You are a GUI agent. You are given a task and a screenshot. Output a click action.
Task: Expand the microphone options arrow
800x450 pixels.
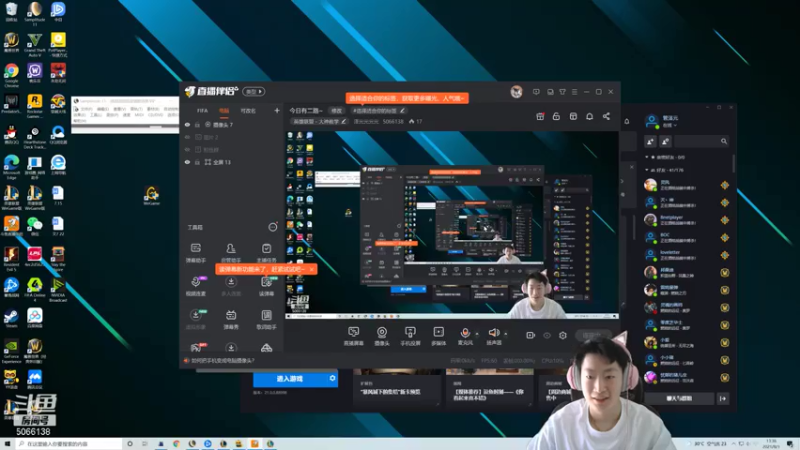click(477, 334)
